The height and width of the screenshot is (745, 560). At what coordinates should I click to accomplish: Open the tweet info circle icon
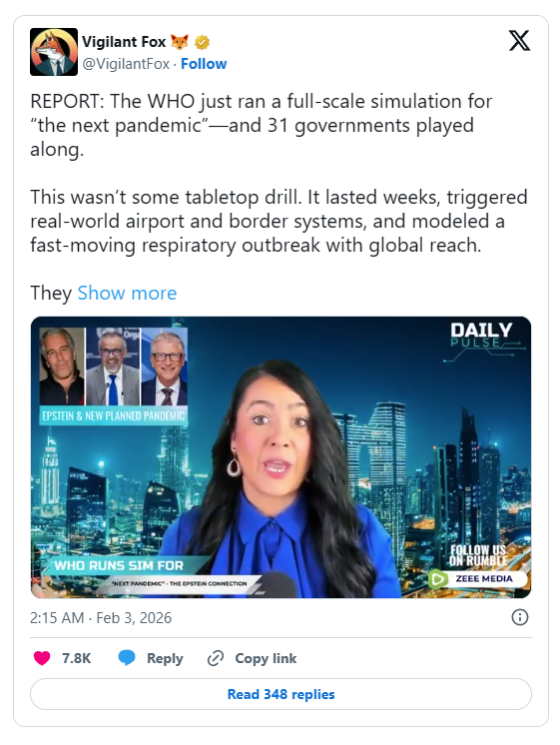(x=520, y=617)
